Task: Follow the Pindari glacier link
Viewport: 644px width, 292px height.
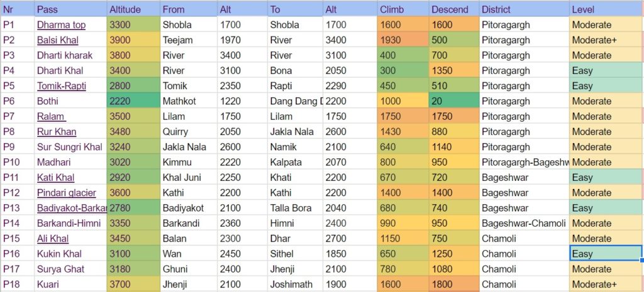Action: (67, 193)
